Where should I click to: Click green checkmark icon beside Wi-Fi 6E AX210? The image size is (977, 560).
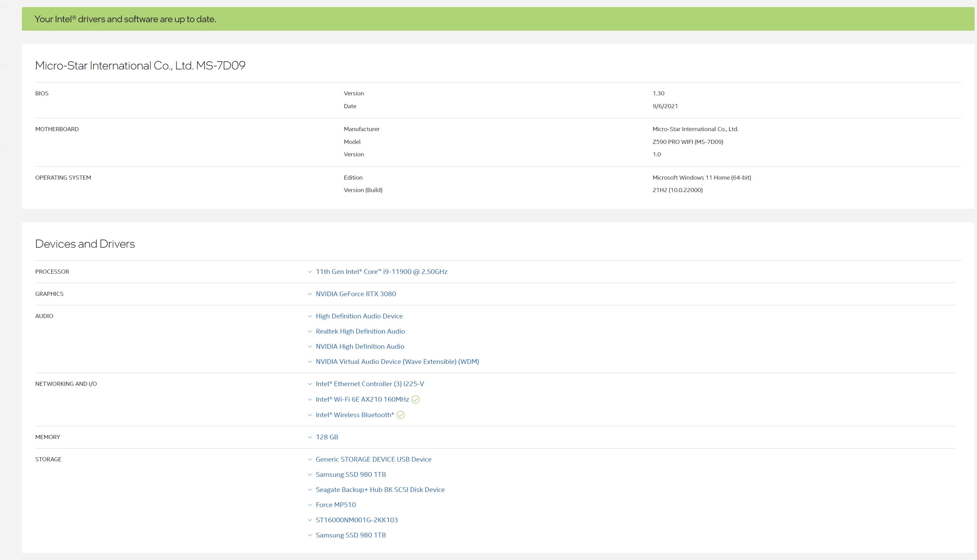pos(415,399)
